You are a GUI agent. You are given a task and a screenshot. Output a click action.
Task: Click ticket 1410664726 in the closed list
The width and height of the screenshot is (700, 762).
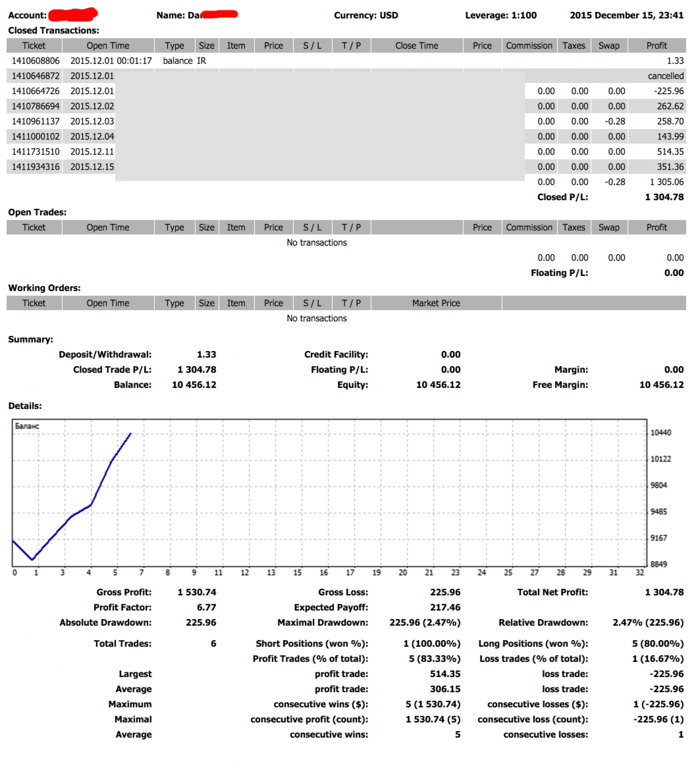[x=36, y=91]
